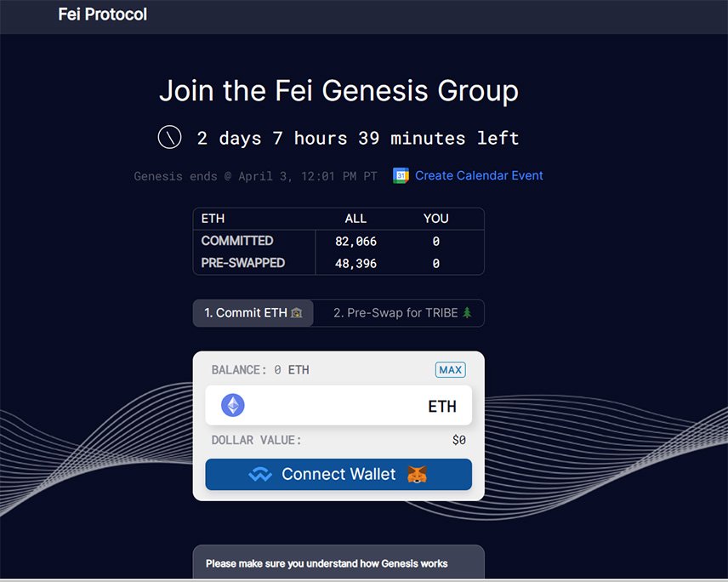Click the clock icon beside the countdown
The width and height of the screenshot is (728, 582).
(169, 137)
